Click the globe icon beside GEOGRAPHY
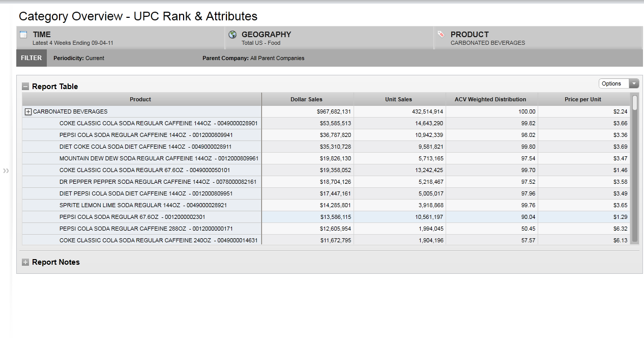644x338 pixels. coord(232,35)
